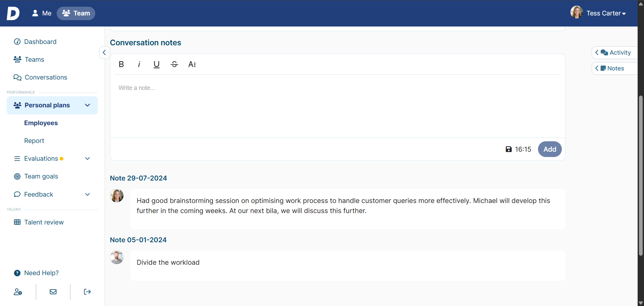Viewport: 644px width, 306px height.
Task: Expand the Evaluations menu chevron
Action: click(88, 158)
